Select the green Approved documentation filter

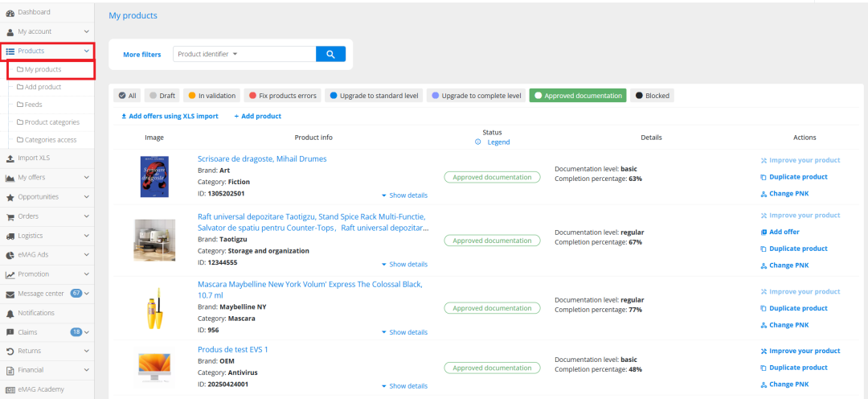click(577, 96)
